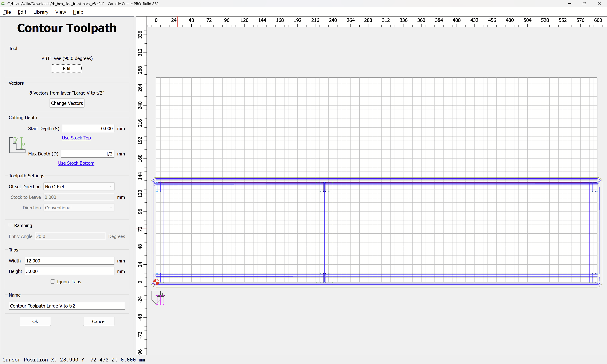Open the Offset Direction dropdown
Image resolution: width=607 pixels, height=364 pixels.
pyautogui.click(x=79, y=186)
